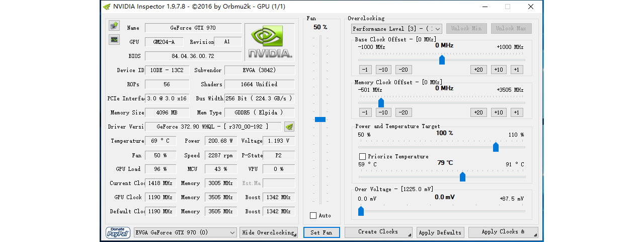Click Base Clock Offset +10 button
This screenshot has width=644, height=242.
click(499, 70)
